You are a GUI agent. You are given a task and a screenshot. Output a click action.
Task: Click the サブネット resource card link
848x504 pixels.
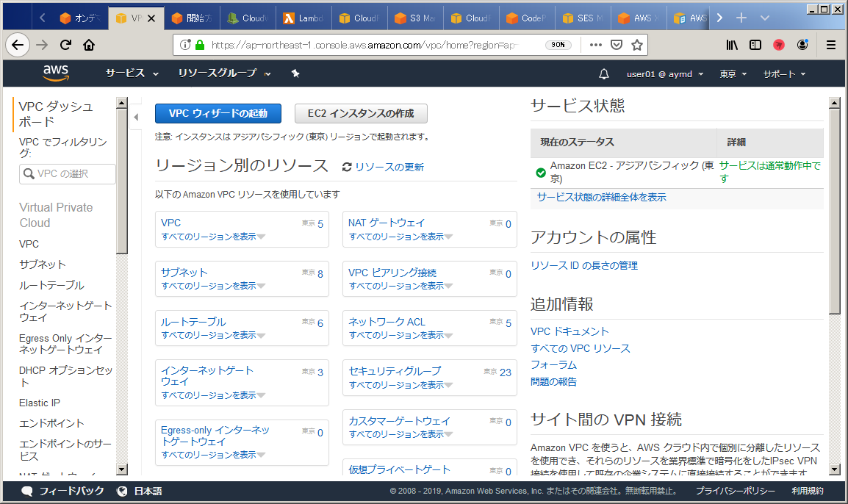(184, 273)
